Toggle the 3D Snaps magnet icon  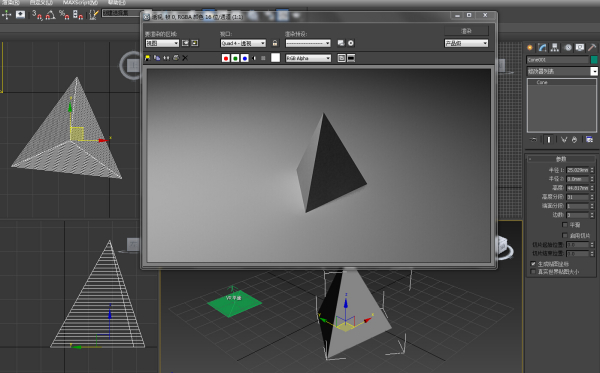pyautogui.click(x=38, y=15)
